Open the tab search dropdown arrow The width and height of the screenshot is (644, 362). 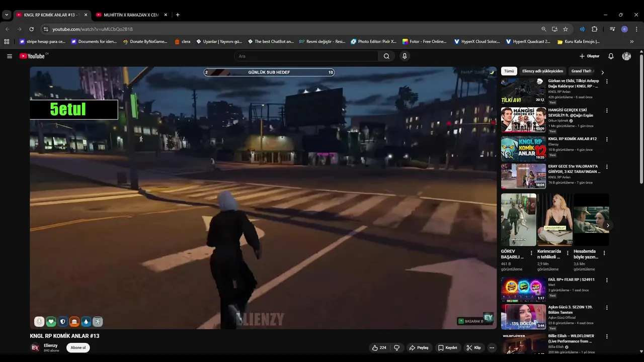click(x=7, y=15)
